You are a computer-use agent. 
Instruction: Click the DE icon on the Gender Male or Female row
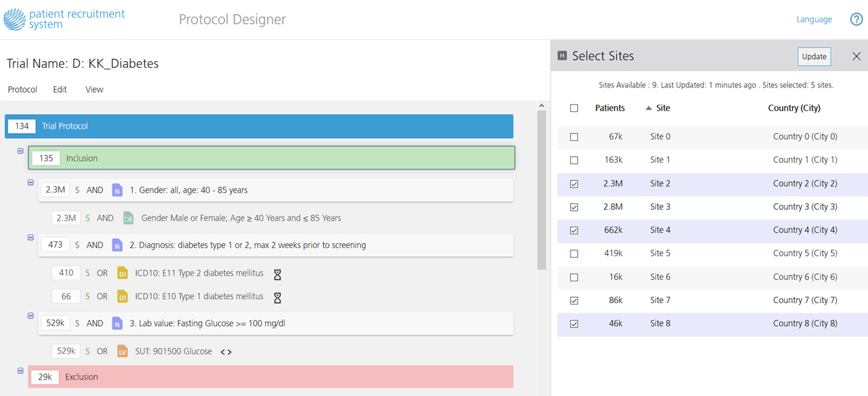(128, 218)
